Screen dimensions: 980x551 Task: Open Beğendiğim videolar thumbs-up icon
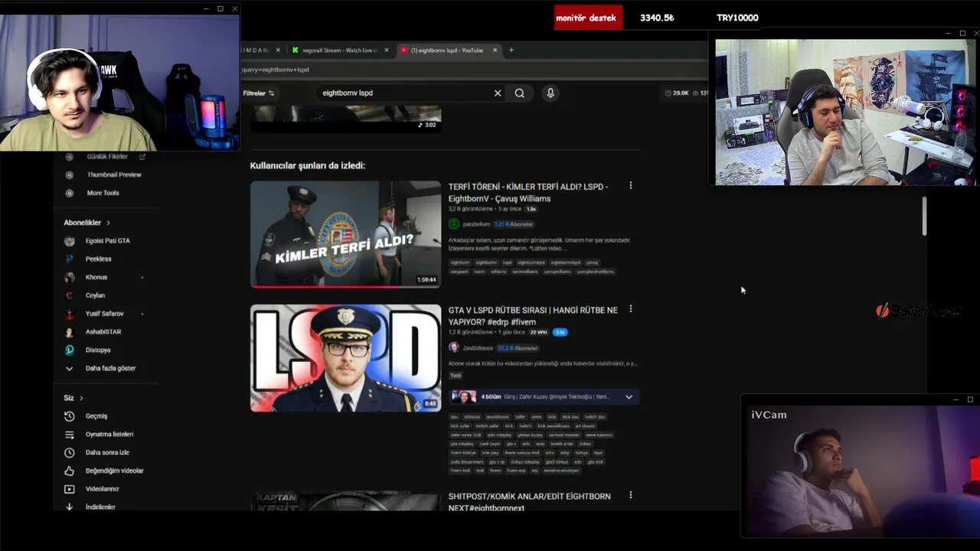click(x=70, y=471)
